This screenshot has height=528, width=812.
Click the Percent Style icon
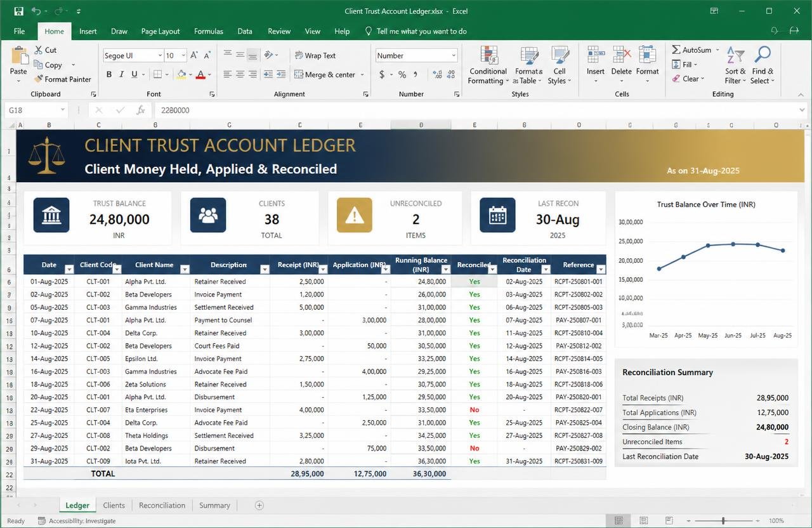tap(402, 74)
